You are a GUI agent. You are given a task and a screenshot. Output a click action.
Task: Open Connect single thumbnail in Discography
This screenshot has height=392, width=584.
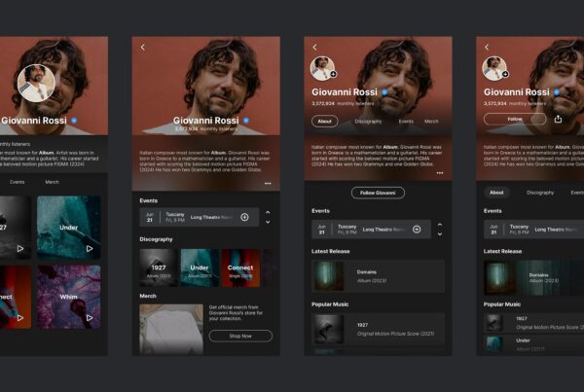240,267
